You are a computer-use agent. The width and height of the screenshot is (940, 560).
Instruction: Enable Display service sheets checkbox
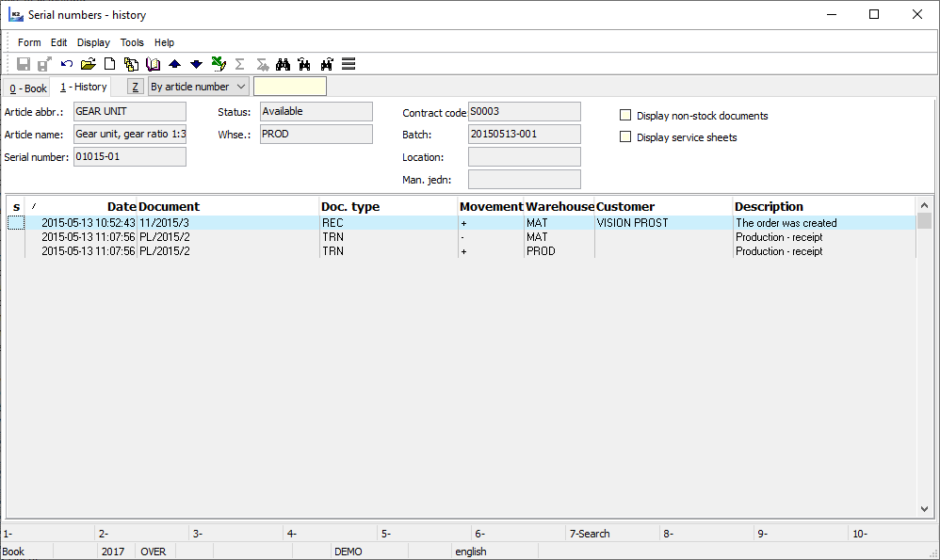625,137
